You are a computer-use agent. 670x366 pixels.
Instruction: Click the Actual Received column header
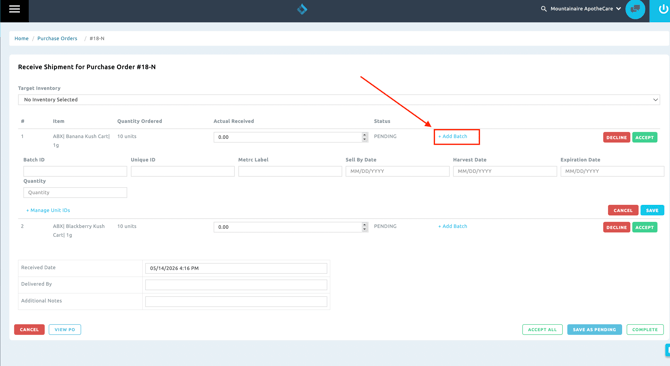pos(234,121)
